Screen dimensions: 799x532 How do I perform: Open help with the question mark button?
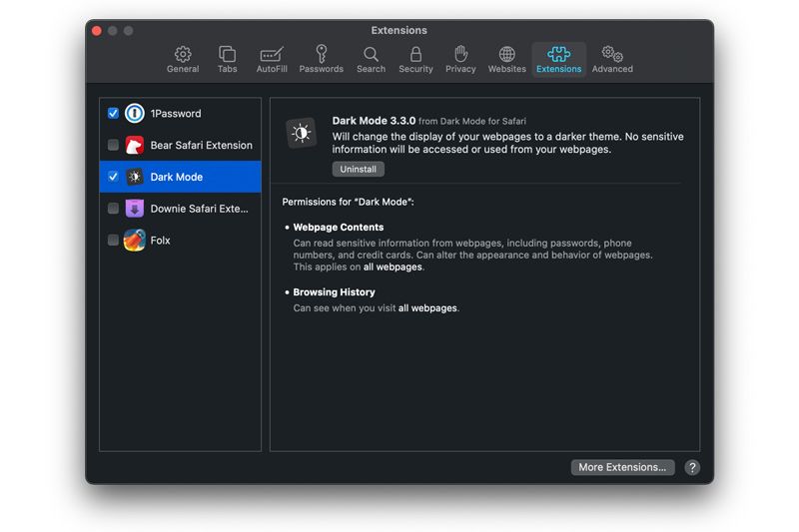(692, 467)
